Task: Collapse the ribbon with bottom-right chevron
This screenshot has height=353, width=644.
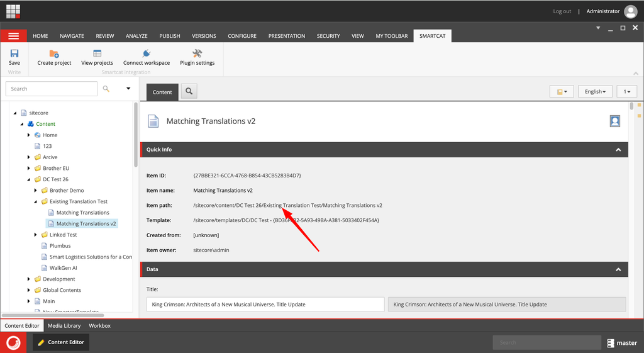Action: click(x=636, y=73)
